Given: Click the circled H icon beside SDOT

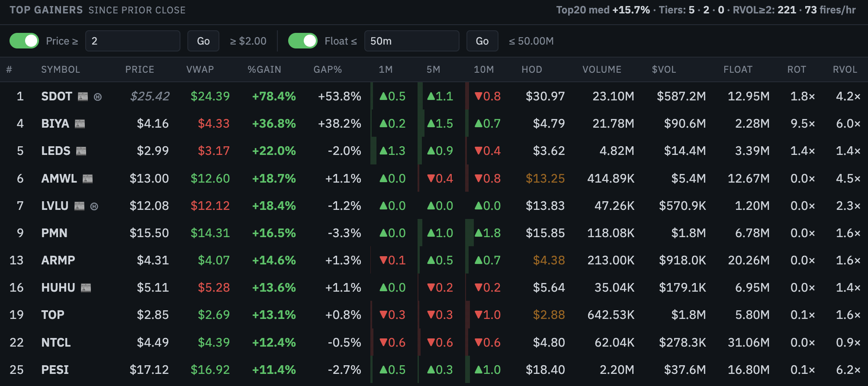Looking at the screenshot, I should point(98,97).
